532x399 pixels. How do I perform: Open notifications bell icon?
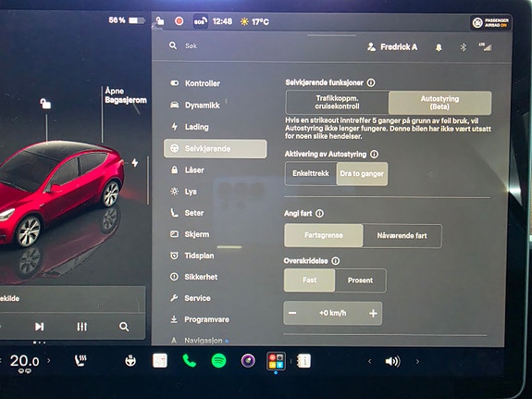[x=439, y=47]
